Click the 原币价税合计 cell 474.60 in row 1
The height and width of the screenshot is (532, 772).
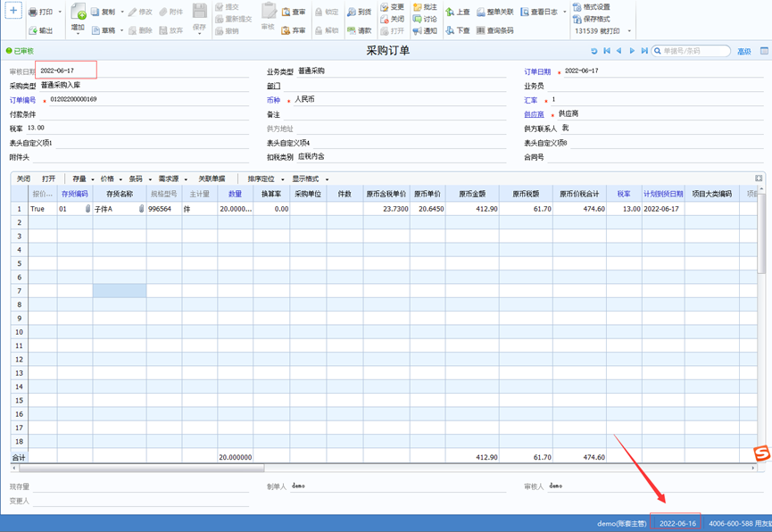point(579,209)
